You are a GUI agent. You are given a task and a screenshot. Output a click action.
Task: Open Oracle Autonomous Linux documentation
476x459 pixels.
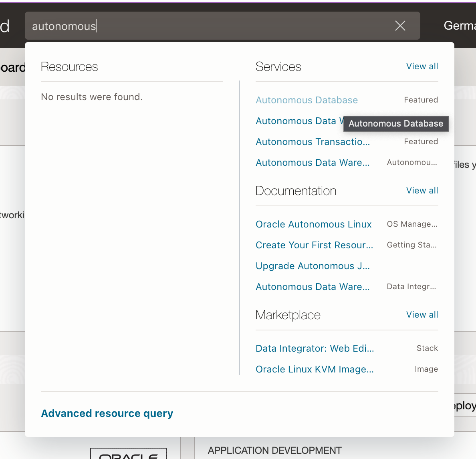[x=314, y=224]
